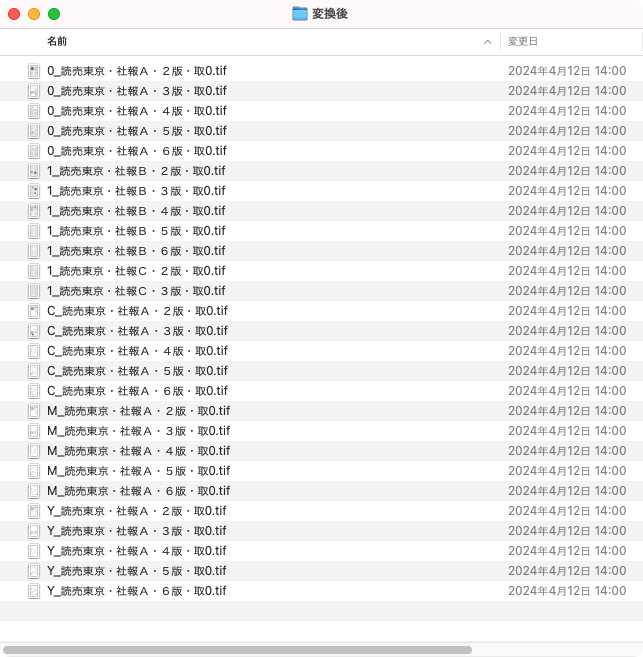Image resolution: width=643 pixels, height=657 pixels.
Task: Toggle sort order using the 名前 column arrow
Action: click(x=487, y=42)
